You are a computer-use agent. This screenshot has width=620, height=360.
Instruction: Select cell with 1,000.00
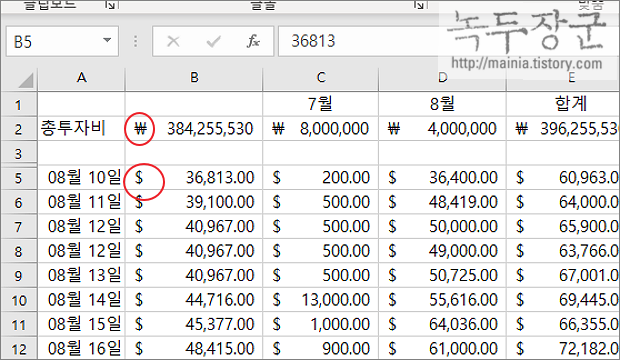coord(321,324)
